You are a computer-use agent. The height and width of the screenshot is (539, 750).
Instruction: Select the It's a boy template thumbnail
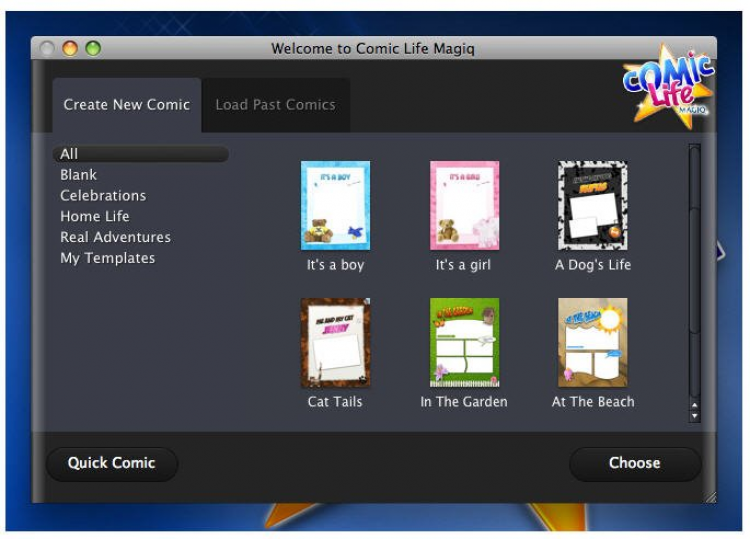click(x=335, y=206)
